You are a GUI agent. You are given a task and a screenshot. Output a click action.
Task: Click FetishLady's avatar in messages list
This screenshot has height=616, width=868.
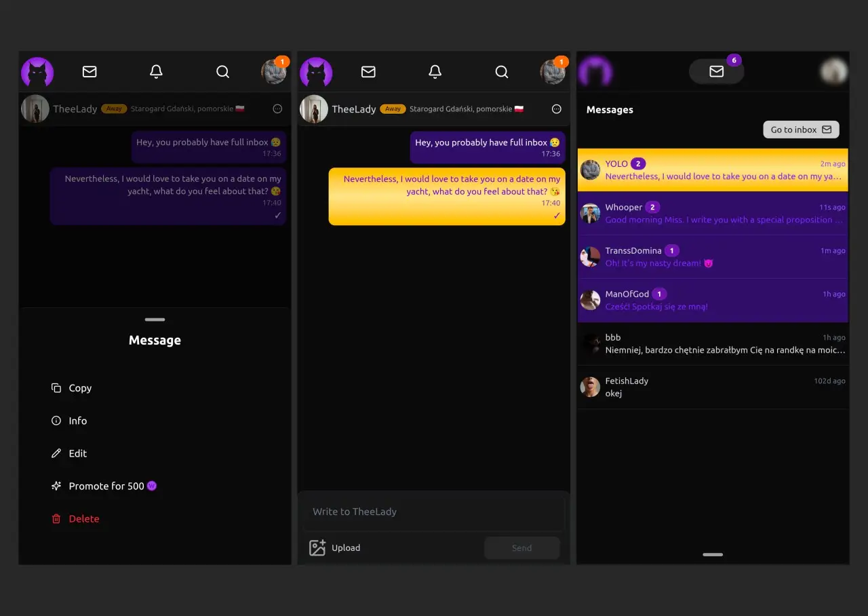pos(590,387)
